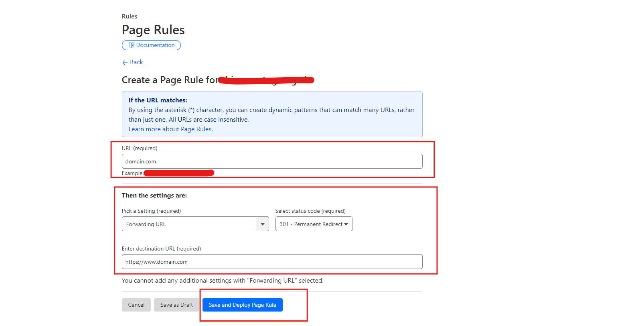
Task: Open the Documentation link
Action: coord(155,45)
